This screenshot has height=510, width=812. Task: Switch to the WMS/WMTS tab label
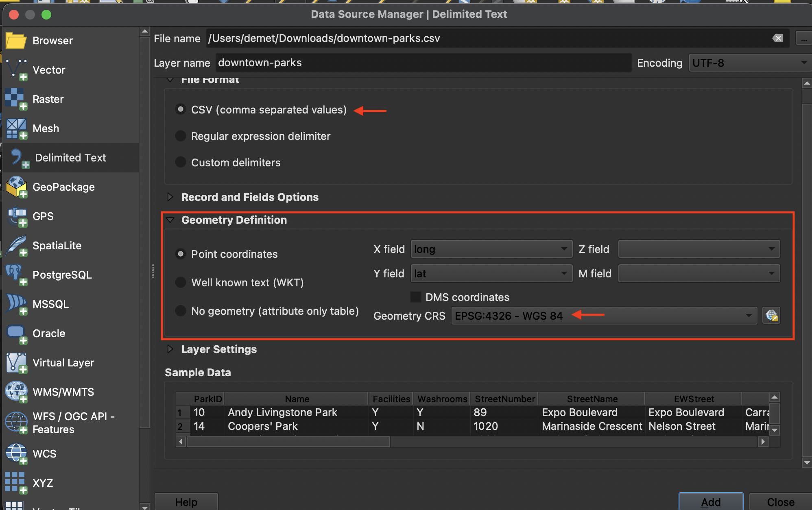coord(63,392)
